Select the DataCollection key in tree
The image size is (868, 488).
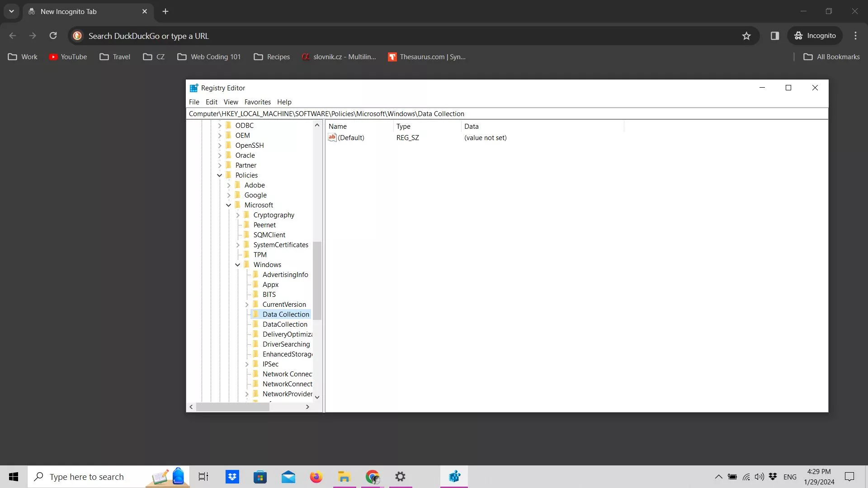pos(285,324)
